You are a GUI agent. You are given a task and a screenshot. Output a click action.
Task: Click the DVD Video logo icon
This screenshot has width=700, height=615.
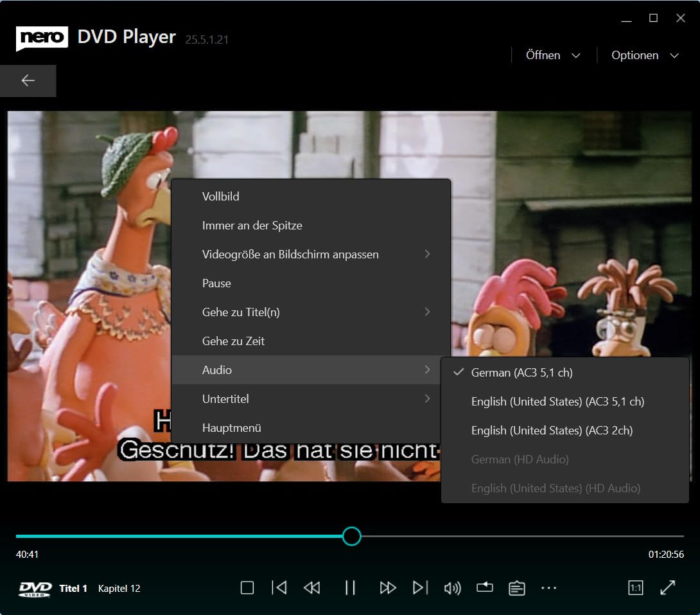point(35,589)
